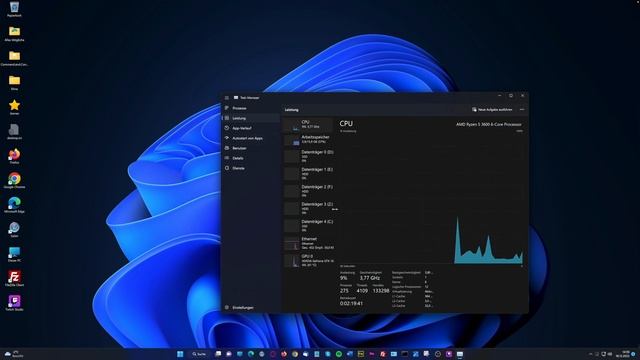Select the Google Chrome desktop shortcut
This screenshot has width=640, height=360.
14,180
